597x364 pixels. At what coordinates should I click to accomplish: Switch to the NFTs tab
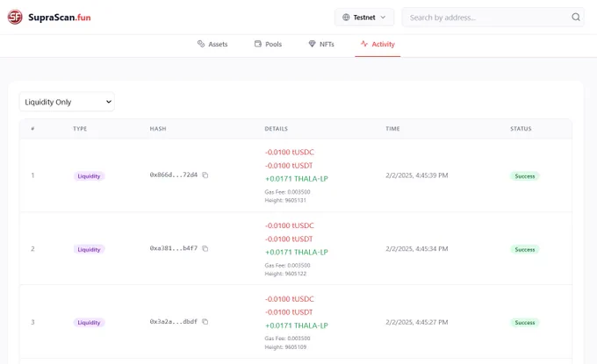coord(321,44)
